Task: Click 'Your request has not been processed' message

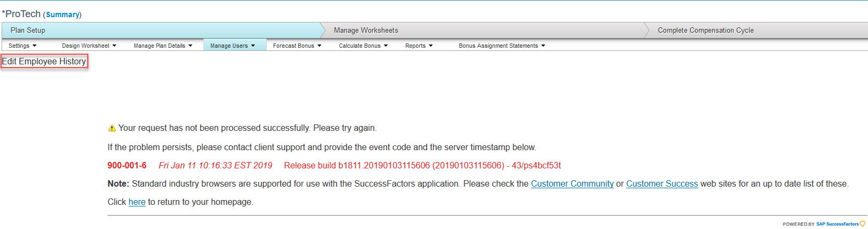Action: click(x=247, y=128)
